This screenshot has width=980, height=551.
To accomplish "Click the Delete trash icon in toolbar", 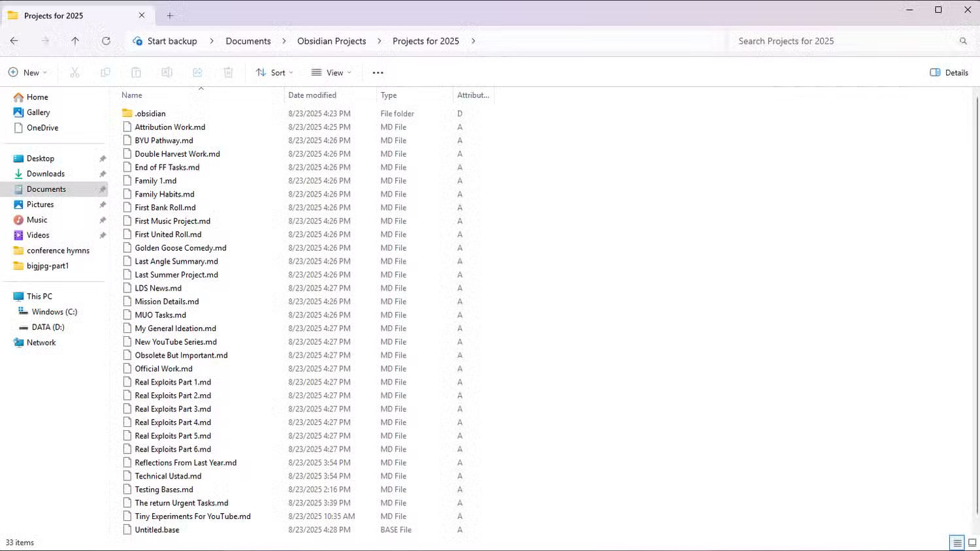I will (x=228, y=72).
